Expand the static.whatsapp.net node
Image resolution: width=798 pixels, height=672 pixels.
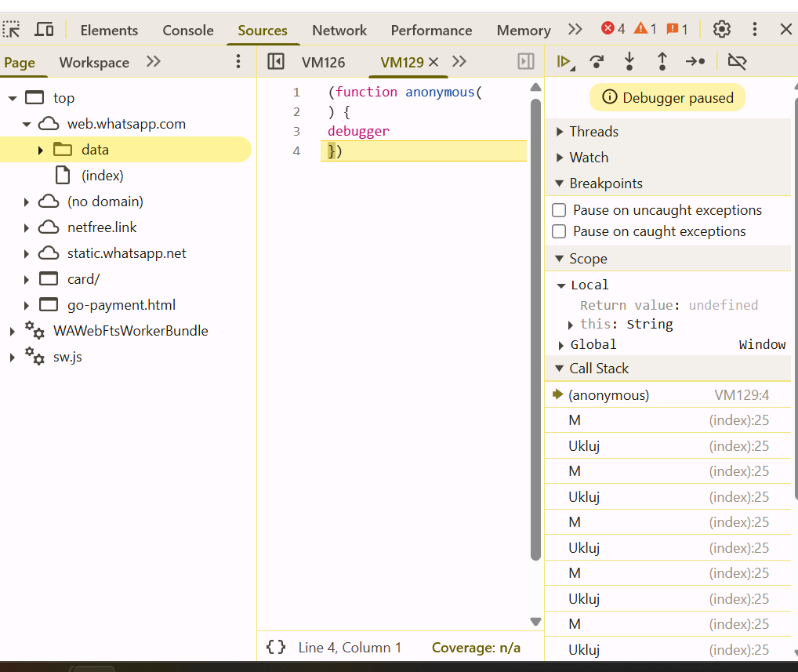click(x=26, y=253)
